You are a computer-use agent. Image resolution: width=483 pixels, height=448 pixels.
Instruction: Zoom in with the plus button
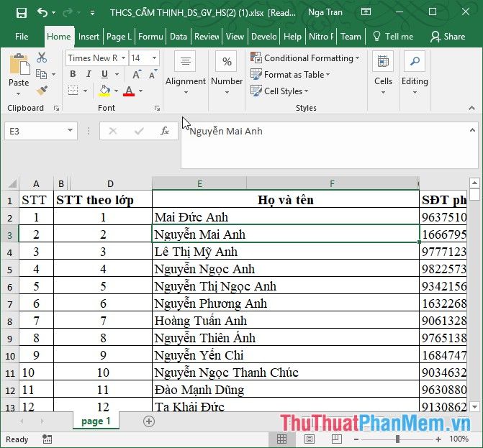438,439
